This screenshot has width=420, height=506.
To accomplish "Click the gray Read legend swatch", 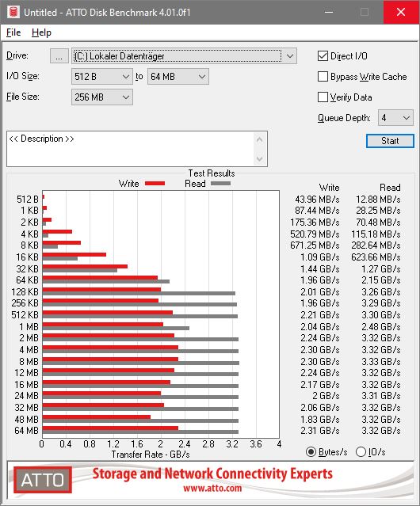I will point(220,183).
